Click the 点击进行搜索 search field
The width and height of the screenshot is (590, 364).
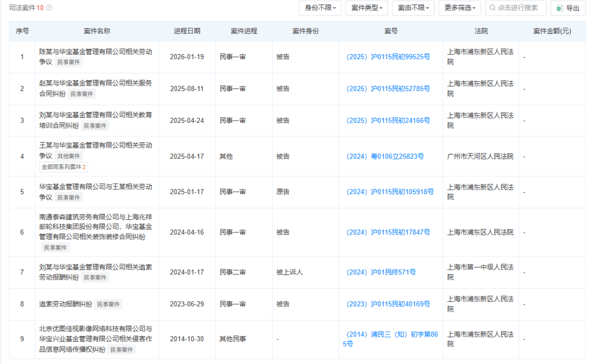(516, 8)
